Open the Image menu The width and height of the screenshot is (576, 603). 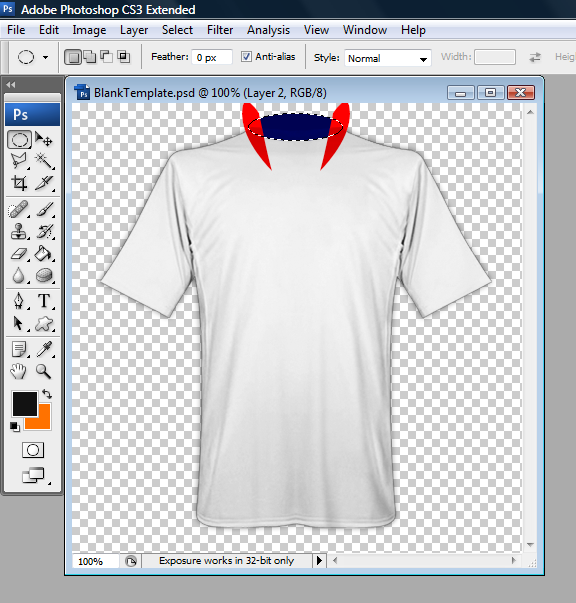[89, 30]
